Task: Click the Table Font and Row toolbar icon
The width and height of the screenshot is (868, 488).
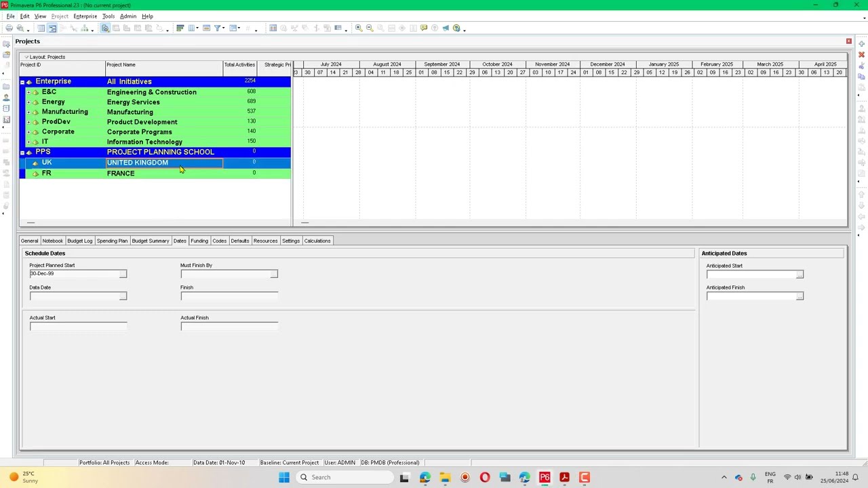Action: 206,28
